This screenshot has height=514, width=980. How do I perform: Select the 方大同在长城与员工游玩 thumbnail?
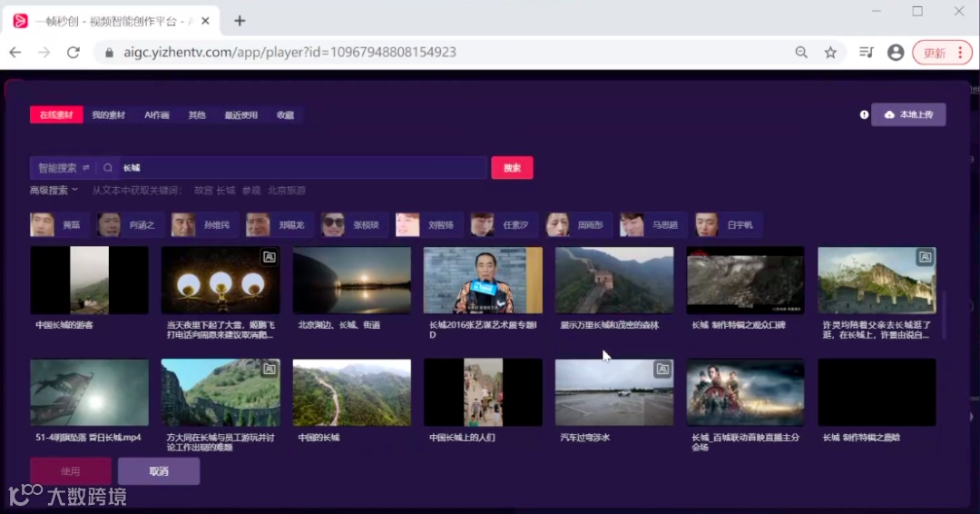click(x=220, y=392)
